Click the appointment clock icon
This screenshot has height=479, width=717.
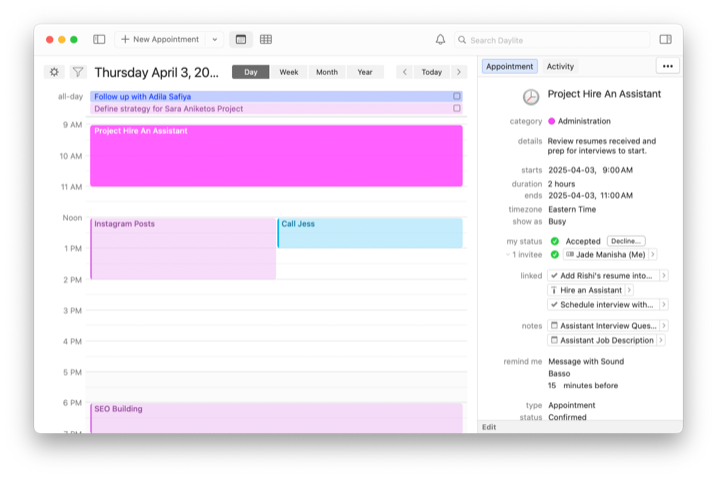[x=530, y=97]
